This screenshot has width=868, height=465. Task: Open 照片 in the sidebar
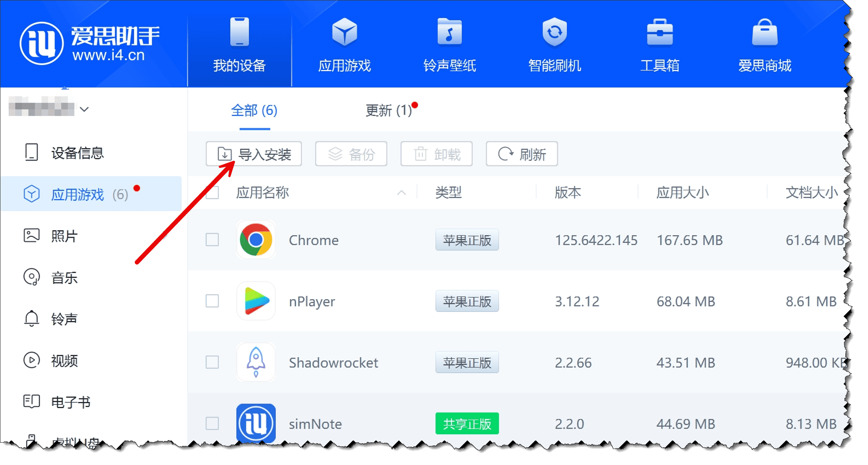pyautogui.click(x=50, y=236)
